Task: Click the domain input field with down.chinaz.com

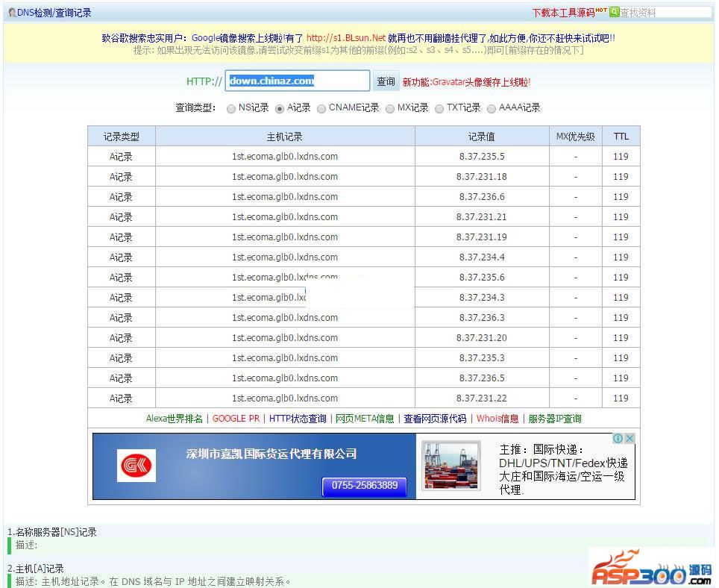Action: (x=297, y=81)
